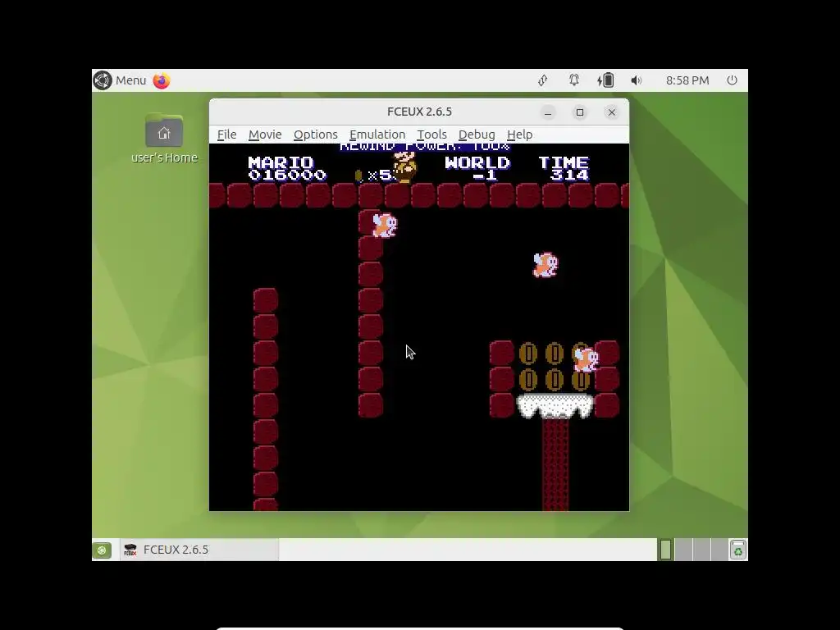840x630 pixels.
Task: Click the TIME 314 counter
Action: tap(564, 169)
